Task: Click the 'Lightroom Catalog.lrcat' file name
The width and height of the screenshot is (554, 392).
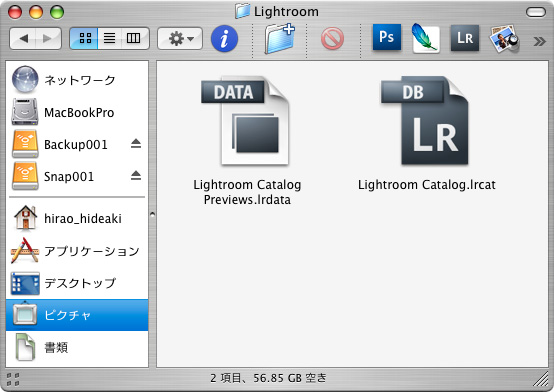Action: coord(426,185)
